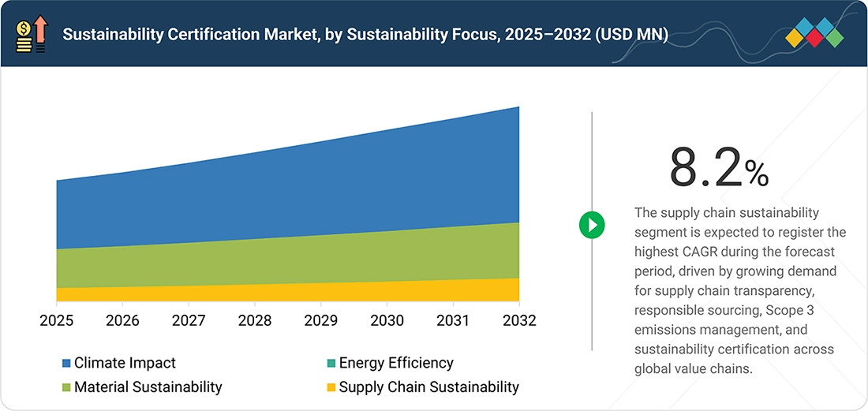Click the coins and arrow growth icon
The width and height of the screenshot is (868, 411).
click(x=32, y=34)
